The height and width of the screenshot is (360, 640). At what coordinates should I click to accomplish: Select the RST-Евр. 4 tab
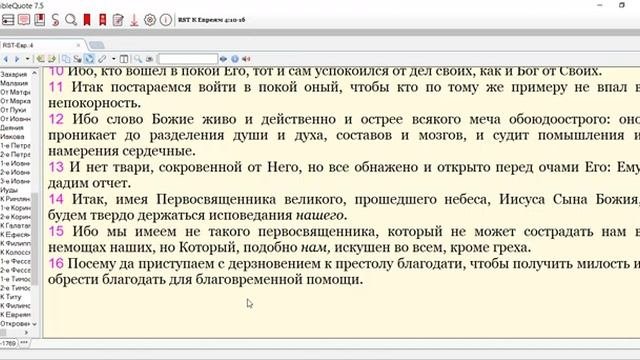tap(41, 45)
